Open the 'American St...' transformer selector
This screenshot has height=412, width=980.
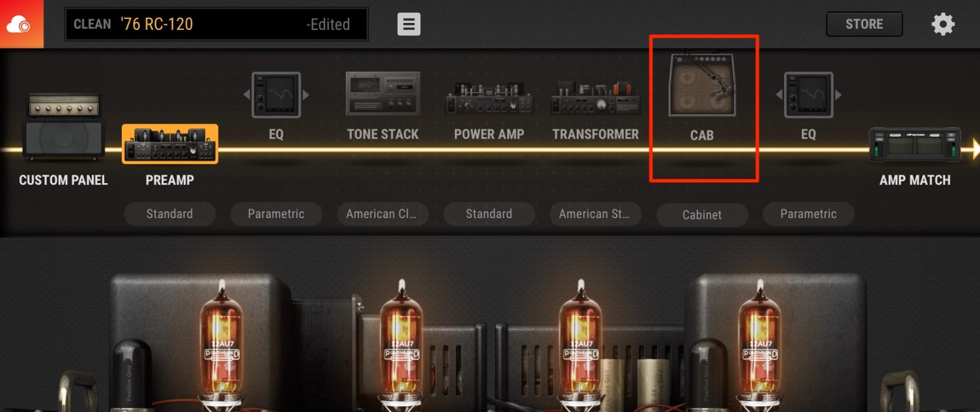coord(596,214)
